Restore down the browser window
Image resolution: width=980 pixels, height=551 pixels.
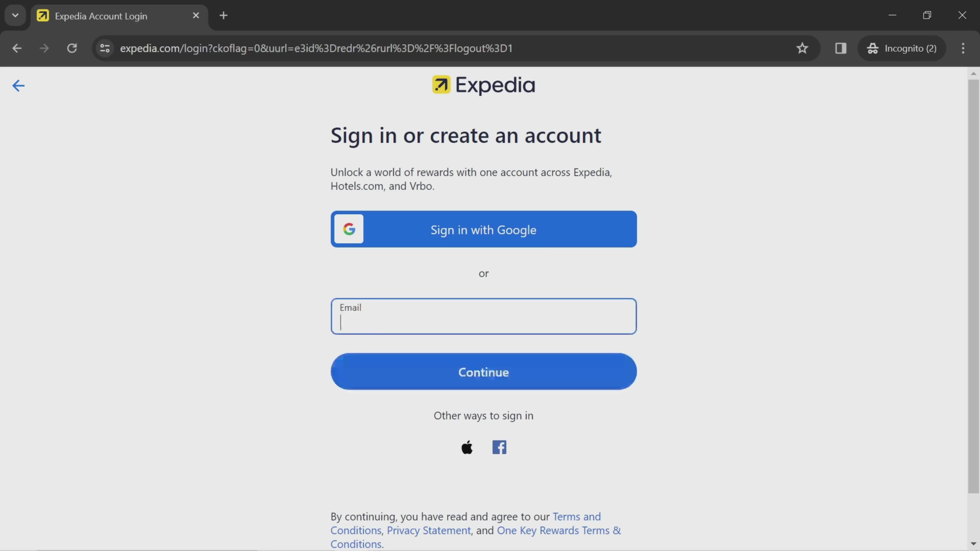[927, 15]
